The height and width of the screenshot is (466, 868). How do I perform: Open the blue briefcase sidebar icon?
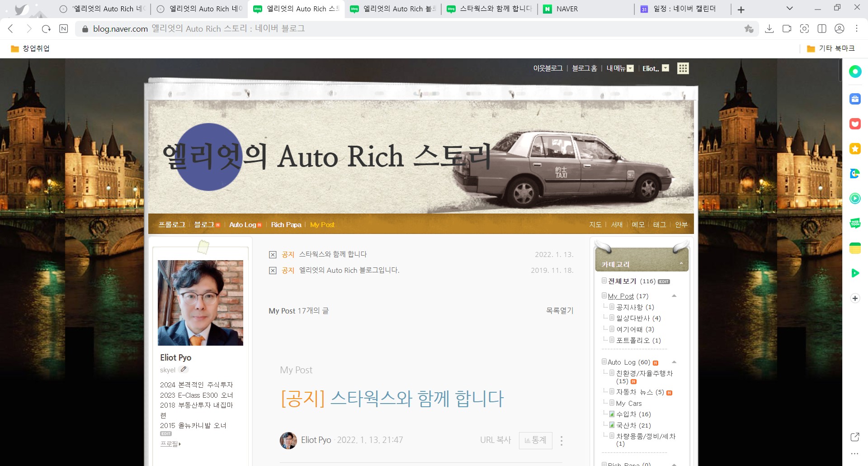[855, 99]
